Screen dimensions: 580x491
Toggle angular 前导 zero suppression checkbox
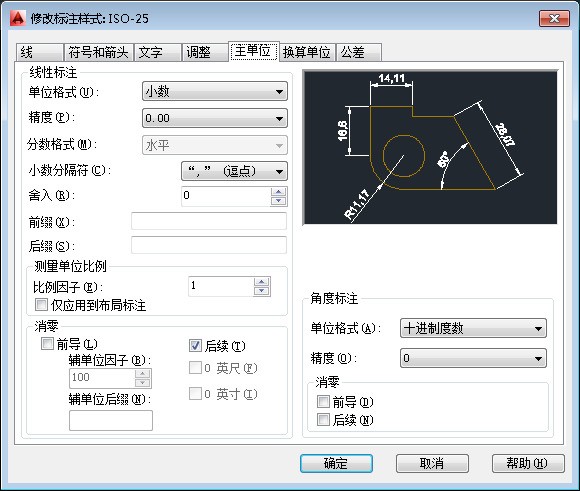323,401
